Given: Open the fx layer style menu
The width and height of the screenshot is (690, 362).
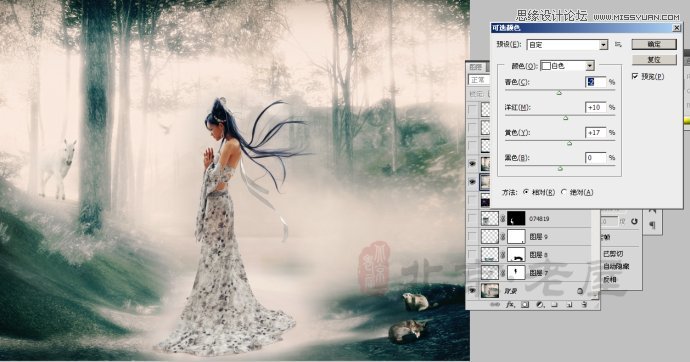Looking at the screenshot, I should (x=510, y=304).
